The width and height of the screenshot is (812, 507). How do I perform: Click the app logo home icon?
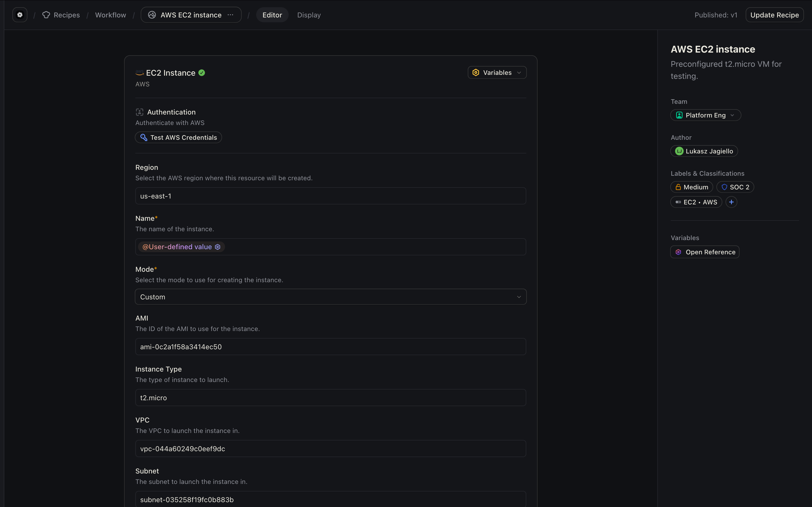pos(20,15)
